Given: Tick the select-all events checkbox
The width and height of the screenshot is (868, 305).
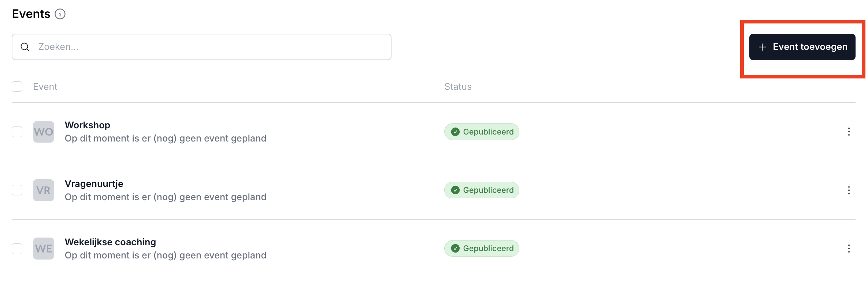Looking at the screenshot, I should coord(17,87).
